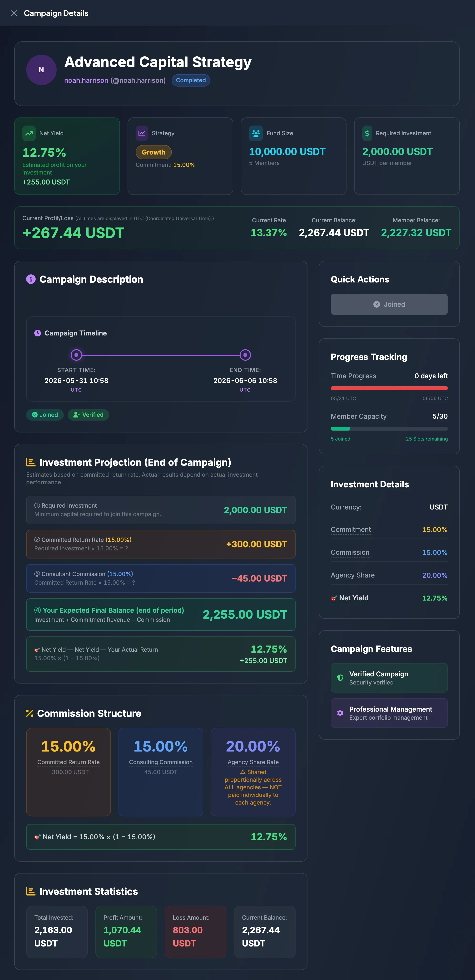
Task: Click the Consulting Commission label
Action: pos(161,762)
